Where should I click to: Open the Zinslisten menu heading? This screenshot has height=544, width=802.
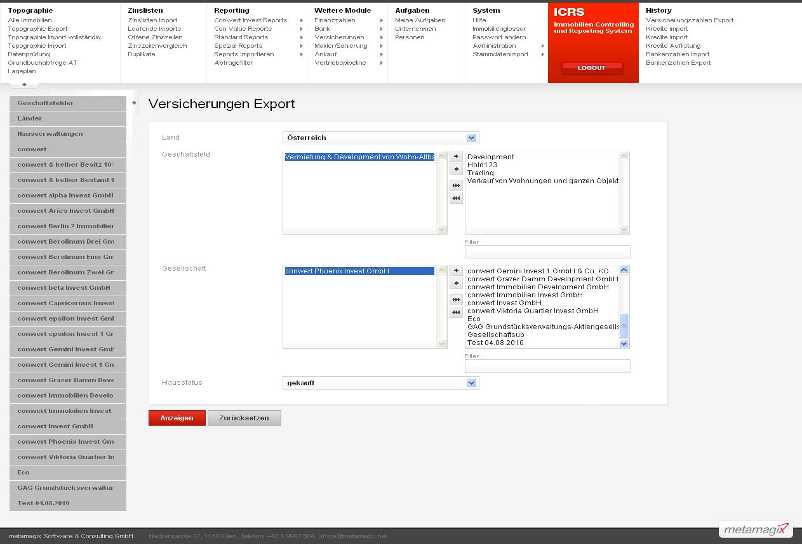pos(145,10)
